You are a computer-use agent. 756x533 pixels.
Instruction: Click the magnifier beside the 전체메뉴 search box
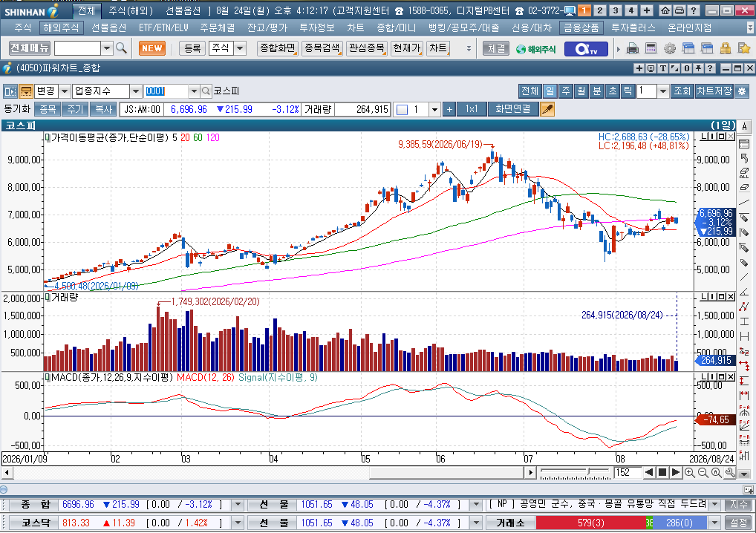coord(122,48)
